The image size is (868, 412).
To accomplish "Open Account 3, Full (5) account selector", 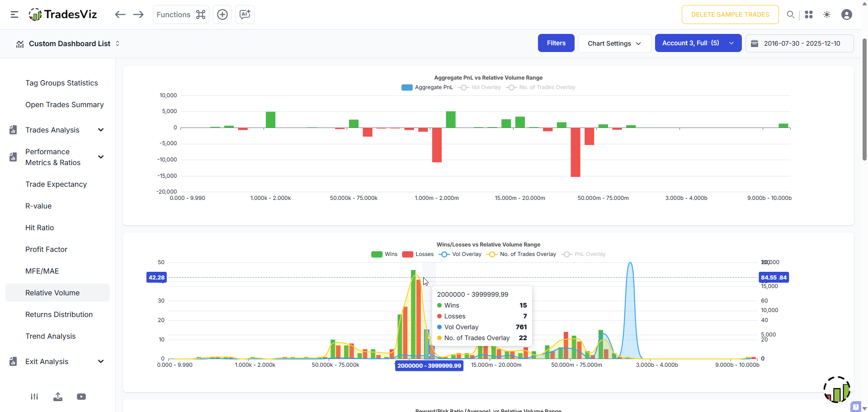I will click(698, 43).
